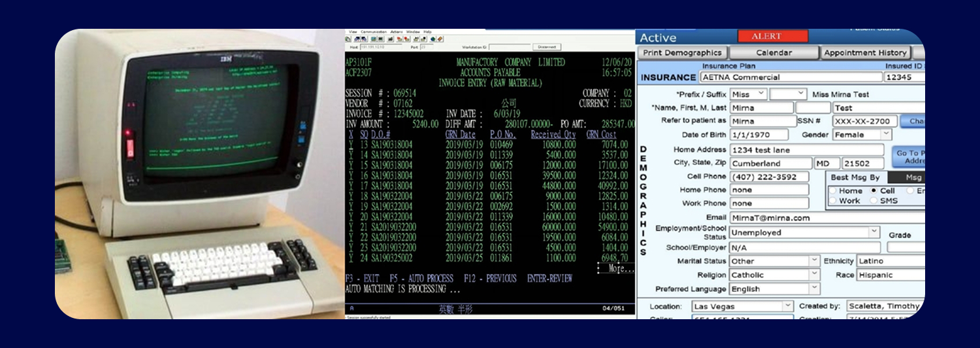
Task: Open the Religion dropdown showing Catholic
Action: click(774, 275)
